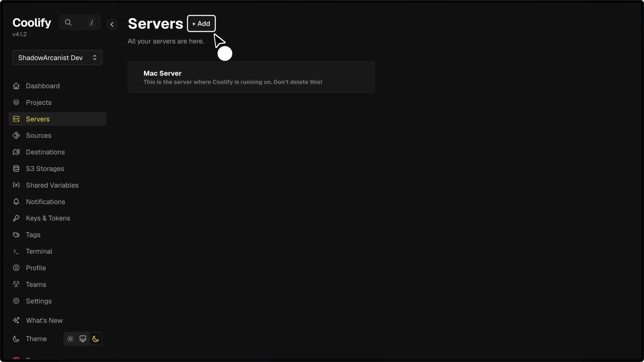Viewport: 644px width, 362px height.
Task: Go to Projects
Action: [57, 103]
